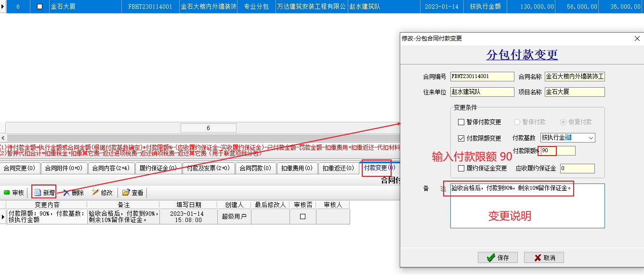The height and width of the screenshot is (275, 644).
Task: Select the 恢复付款 radio button
Action: [563, 122]
